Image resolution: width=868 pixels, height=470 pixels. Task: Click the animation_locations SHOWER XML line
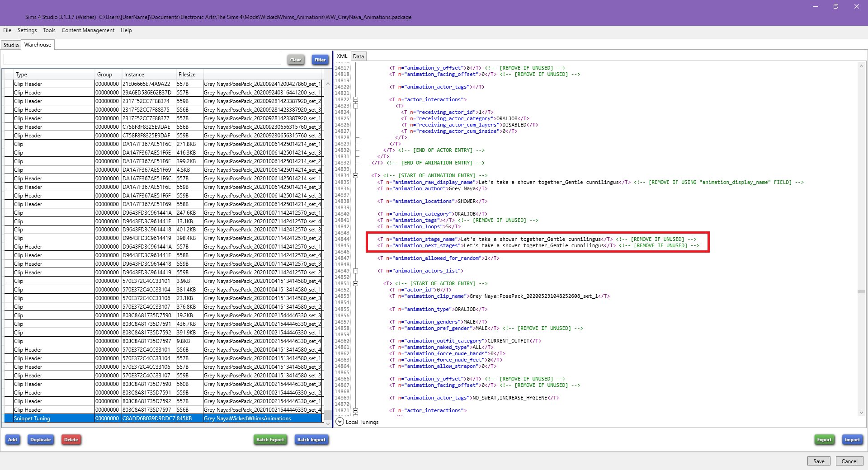[432, 201]
